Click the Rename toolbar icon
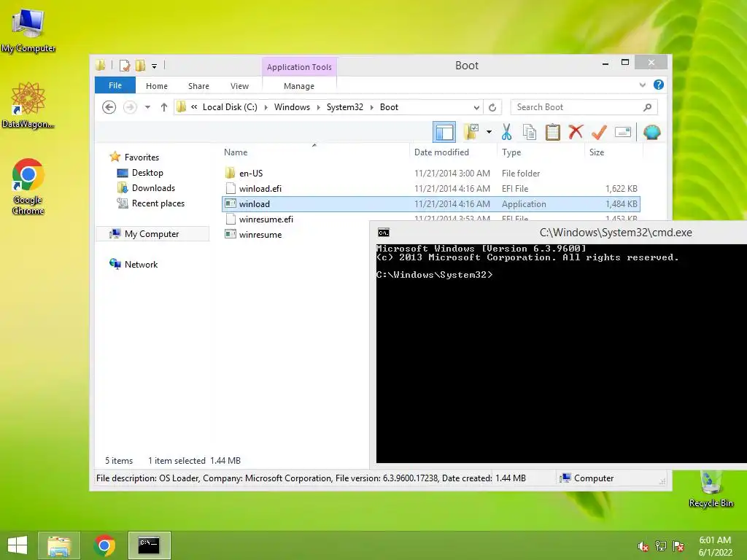 (x=623, y=132)
